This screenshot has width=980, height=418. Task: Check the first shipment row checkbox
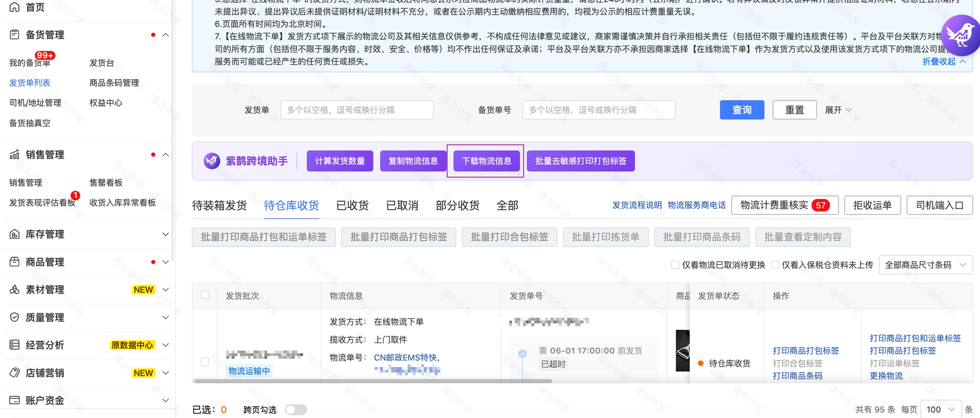205,362
